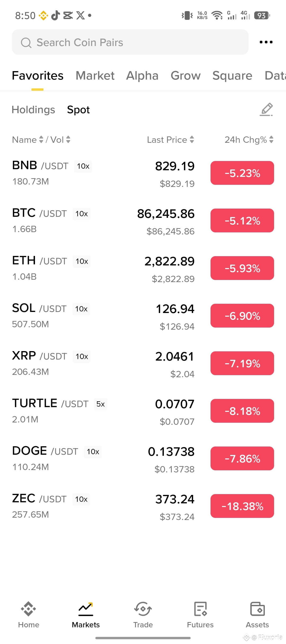Sort list by Vol arrows

click(68, 139)
